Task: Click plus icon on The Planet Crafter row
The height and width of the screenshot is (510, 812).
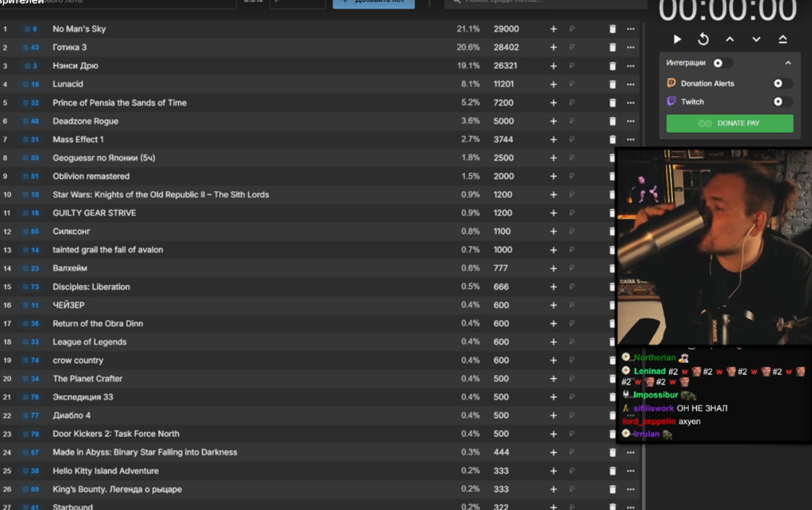Action: click(553, 378)
